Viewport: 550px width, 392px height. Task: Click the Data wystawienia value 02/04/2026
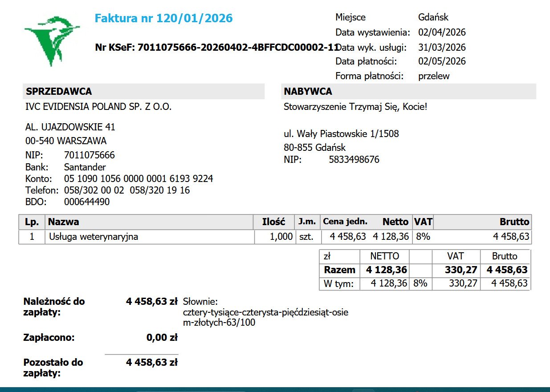pyautogui.click(x=442, y=32)
